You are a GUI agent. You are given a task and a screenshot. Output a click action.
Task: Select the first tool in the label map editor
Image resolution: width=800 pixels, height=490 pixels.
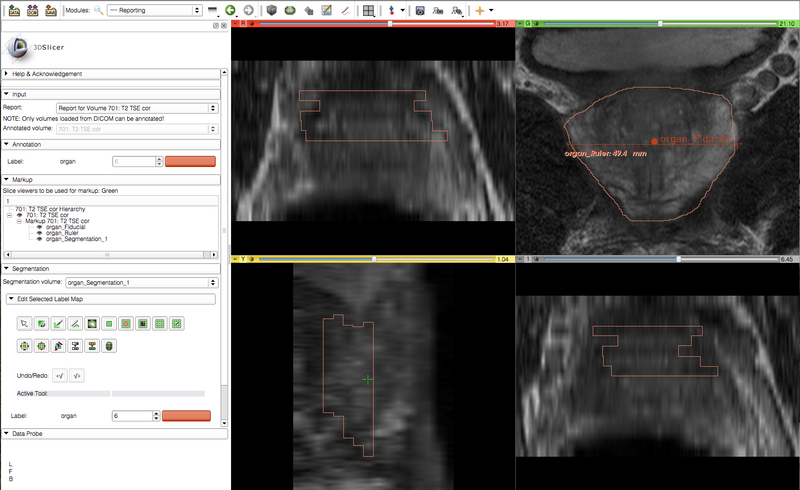24,323
